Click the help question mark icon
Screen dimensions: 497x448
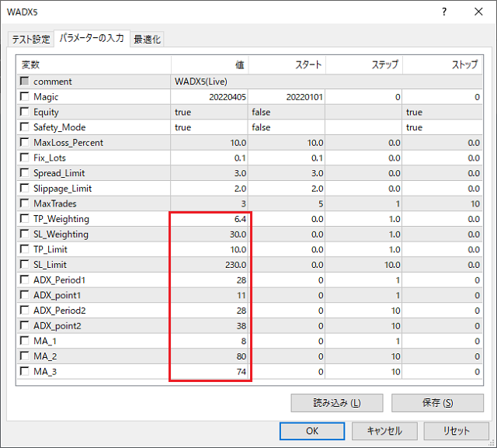tap(444, 12)
